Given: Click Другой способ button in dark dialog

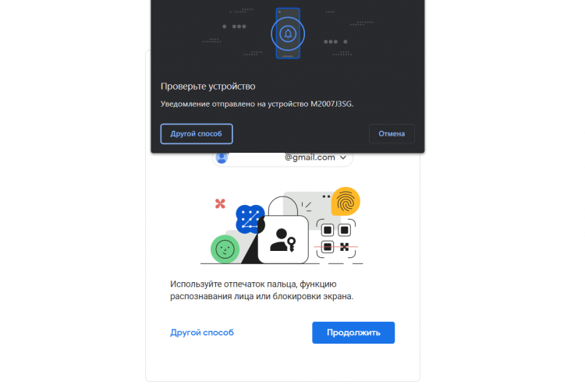Looking at the screenshot, I should 197,134.
